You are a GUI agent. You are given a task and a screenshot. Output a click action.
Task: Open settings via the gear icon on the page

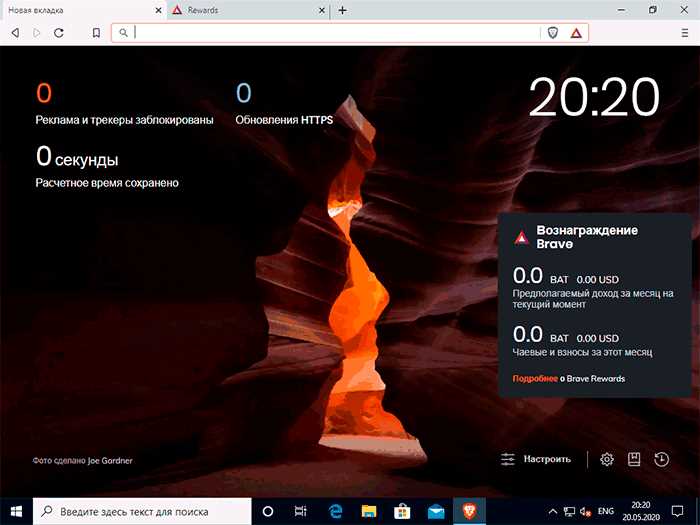click(x=607, y=459)
